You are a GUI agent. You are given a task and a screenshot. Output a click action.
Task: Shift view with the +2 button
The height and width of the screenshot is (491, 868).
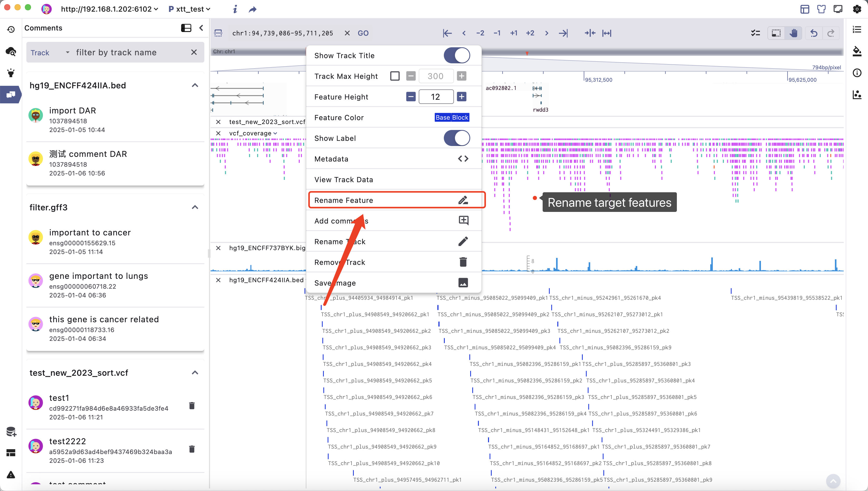pos(530,33)
